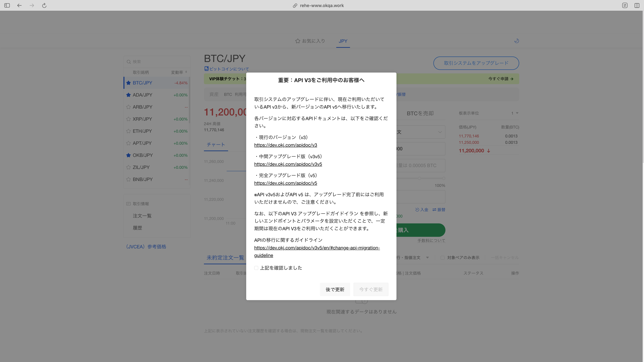Screen dimensions: 644x362
Task: Click the order book price 11,770,146
Action: point(469,136)
